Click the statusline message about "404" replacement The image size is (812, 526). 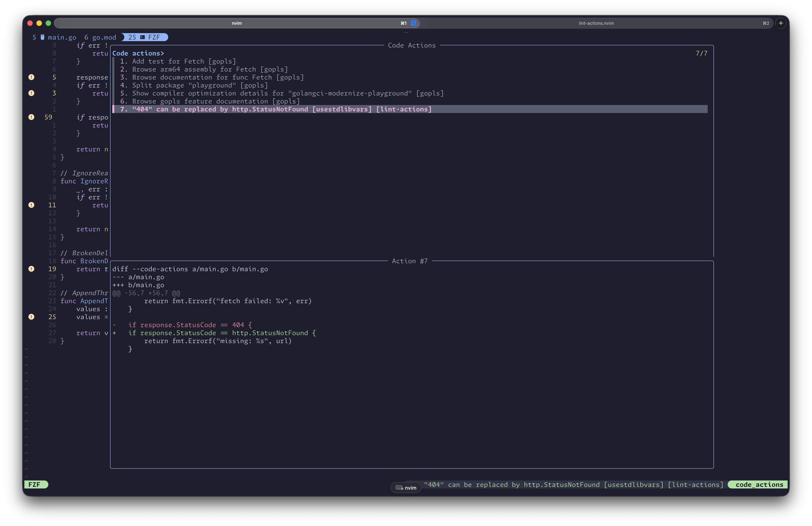click(x=573, y=484)
